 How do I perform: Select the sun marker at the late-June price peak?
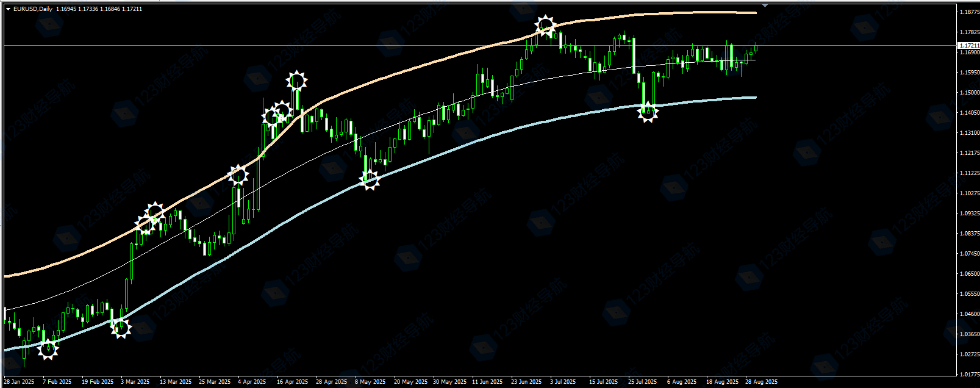pos(545,26)
